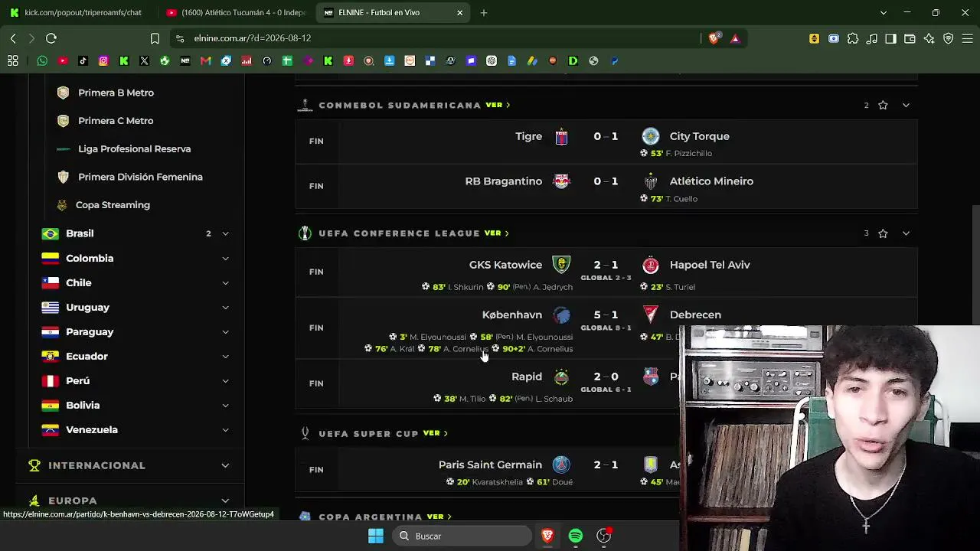Open the Gmail bookmark icon

tap(206, 61)
